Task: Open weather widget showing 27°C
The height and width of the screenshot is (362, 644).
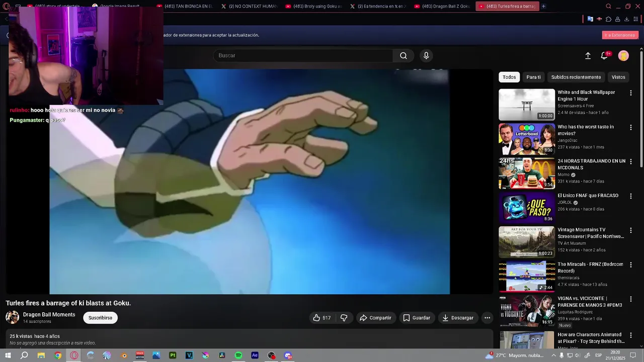Action: [x=515, y=355]
